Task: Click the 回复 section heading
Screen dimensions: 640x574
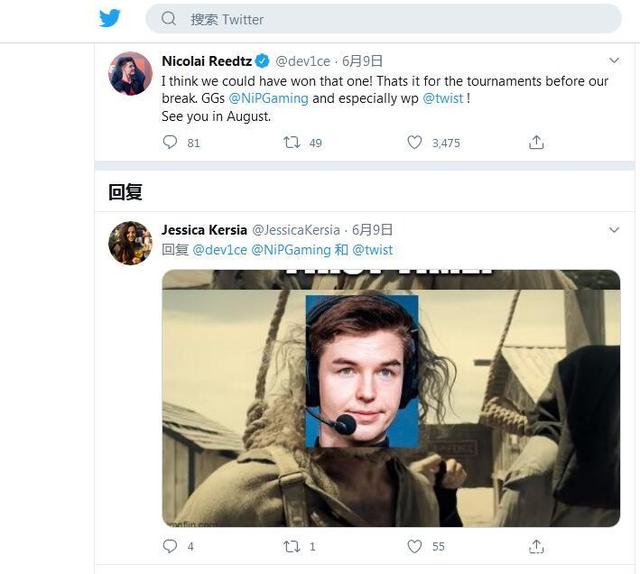Action: point(125,192)
